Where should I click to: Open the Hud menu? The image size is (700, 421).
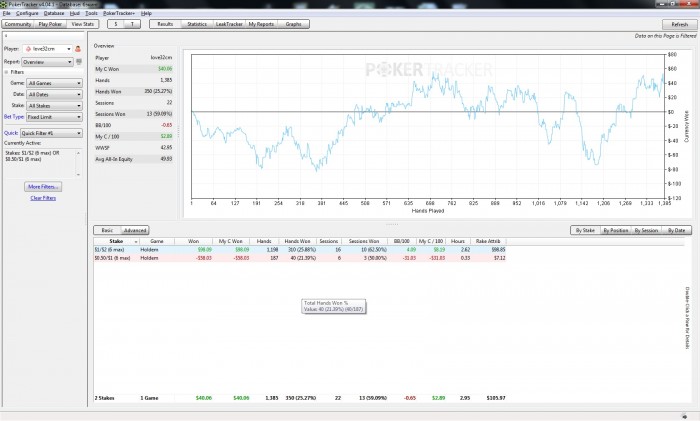point(75,13)
